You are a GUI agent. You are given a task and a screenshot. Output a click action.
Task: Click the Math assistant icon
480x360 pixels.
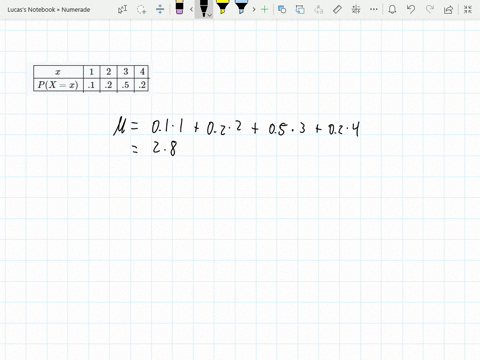click(x=356, y=9)
